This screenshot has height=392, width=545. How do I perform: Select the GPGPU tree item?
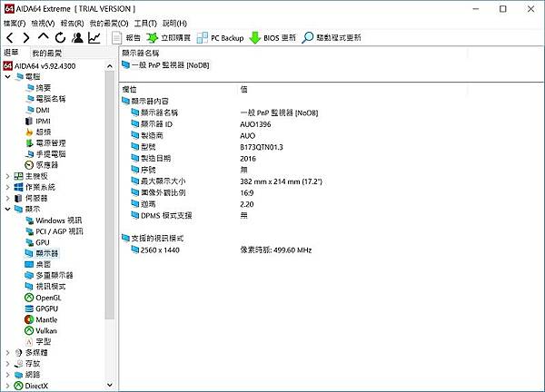click(42, 309)
